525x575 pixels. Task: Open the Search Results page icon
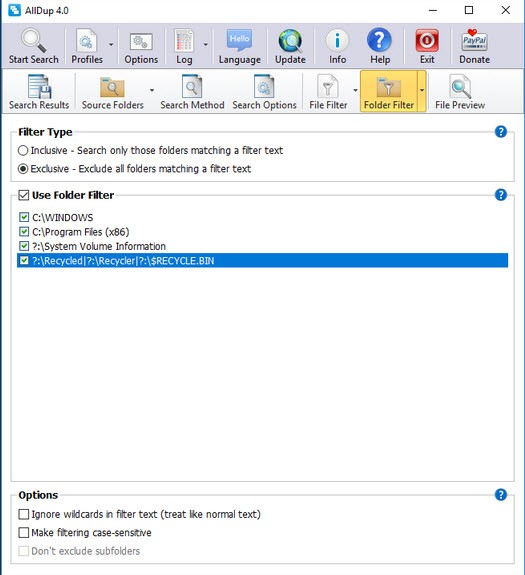click(39, 86)
